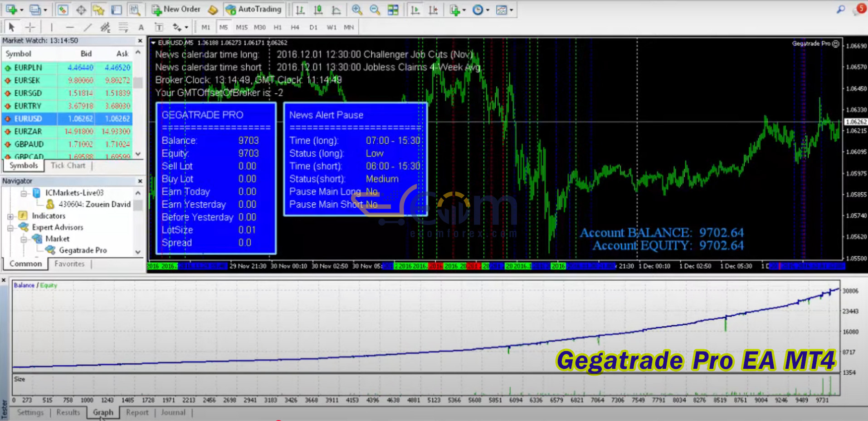Tile chart windows icon
Image resolution: width=868 pixels, height=421 pixels.
coord(393,10)
